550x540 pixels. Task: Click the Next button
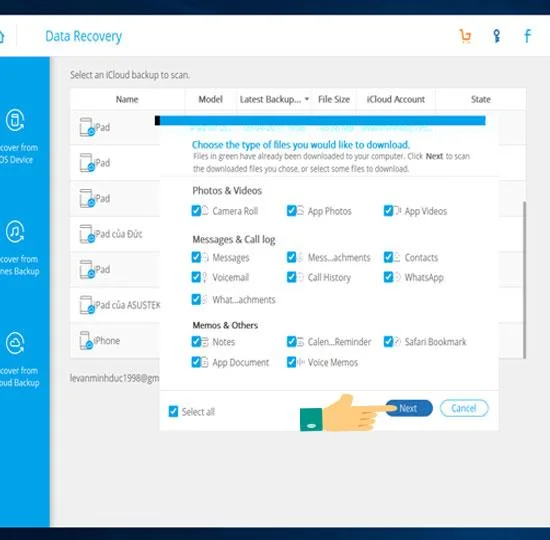(x=409, y=408)
